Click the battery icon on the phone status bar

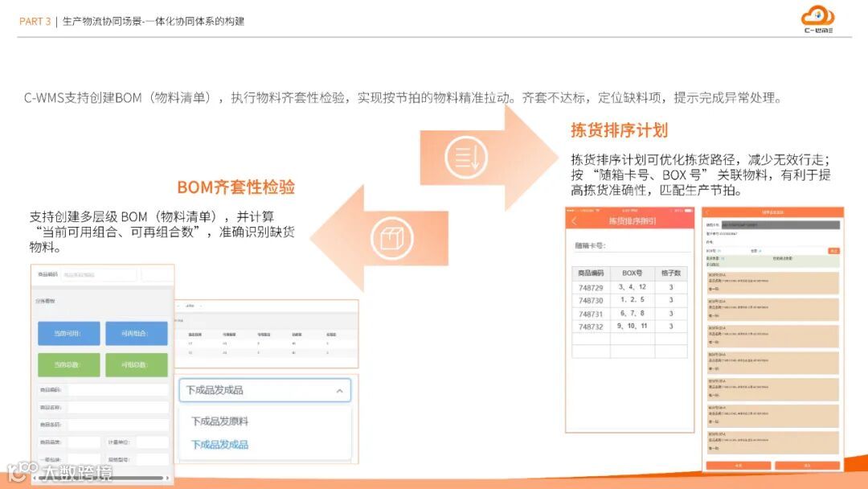click(690, 209)
